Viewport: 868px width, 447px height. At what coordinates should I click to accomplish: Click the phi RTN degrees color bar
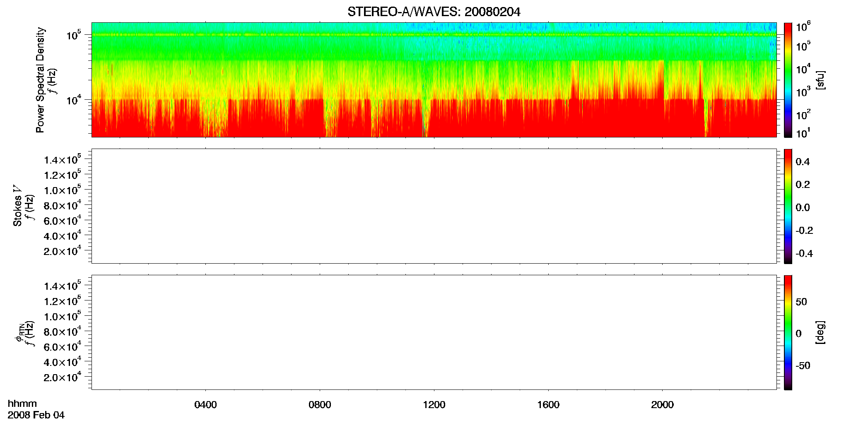coord(788,332)
